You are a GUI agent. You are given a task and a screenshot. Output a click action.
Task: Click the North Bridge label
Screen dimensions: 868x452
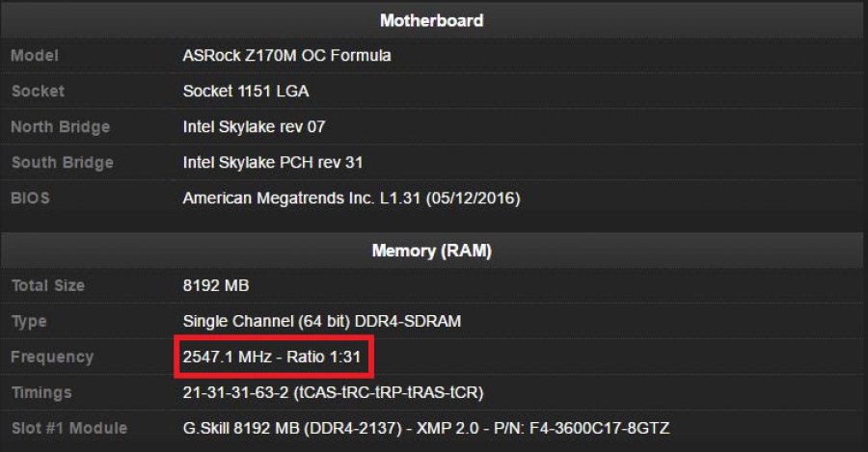tap(61, 126)
